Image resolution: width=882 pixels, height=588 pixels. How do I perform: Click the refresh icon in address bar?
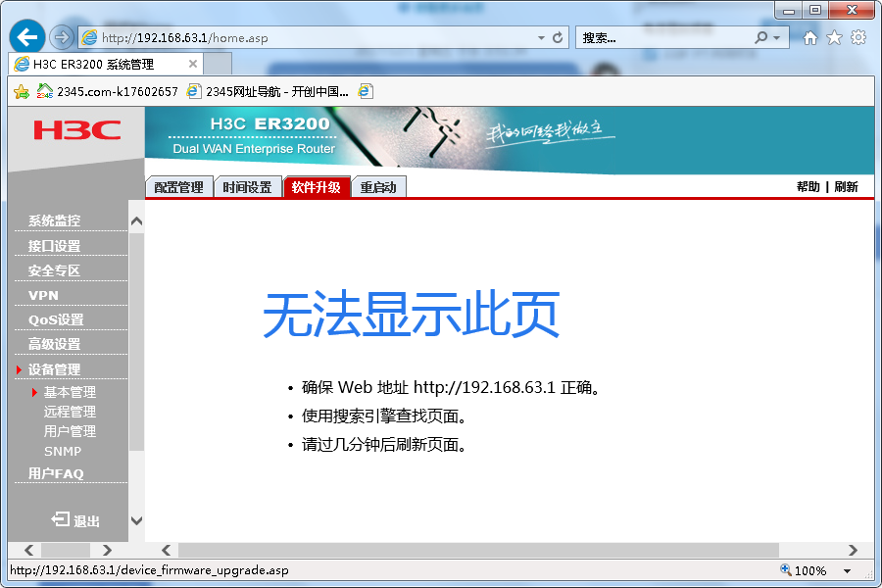[558, 37]
